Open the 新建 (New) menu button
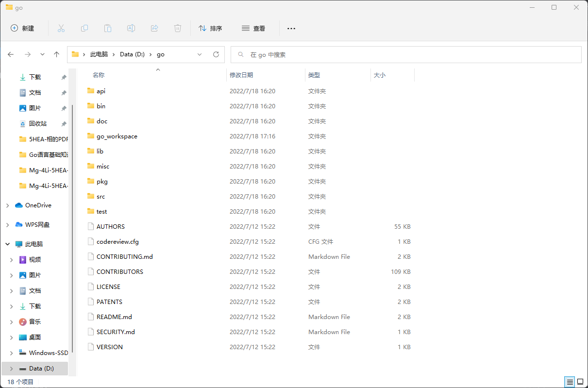This screenshot has width=588, height=388. click(x=23, y=28)
